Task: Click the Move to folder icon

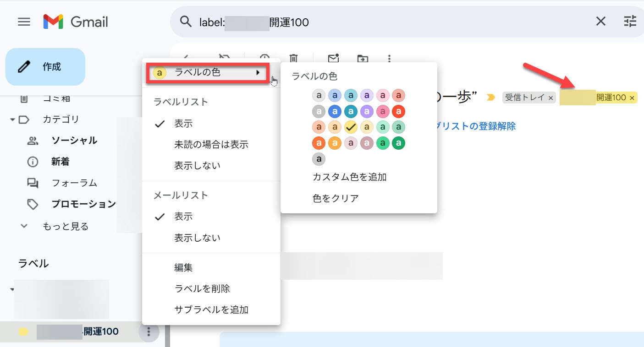Action: pos(363,58)
